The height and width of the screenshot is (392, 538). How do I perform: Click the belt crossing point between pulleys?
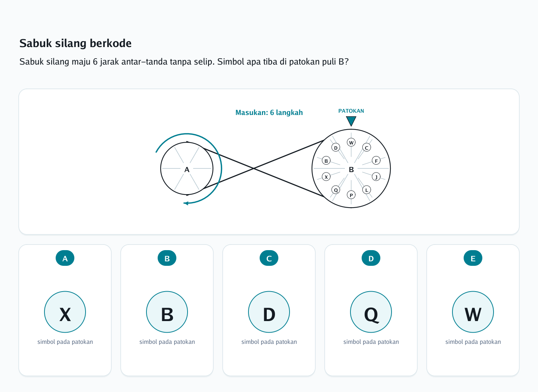254,168
